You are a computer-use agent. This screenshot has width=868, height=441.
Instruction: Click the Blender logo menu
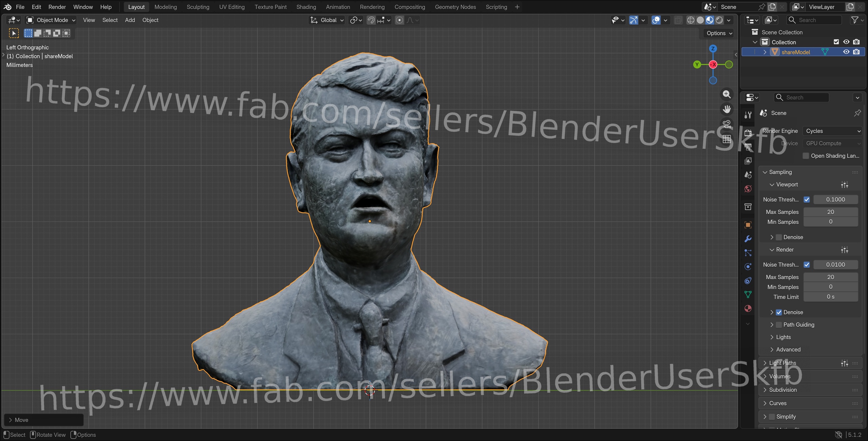7,7
